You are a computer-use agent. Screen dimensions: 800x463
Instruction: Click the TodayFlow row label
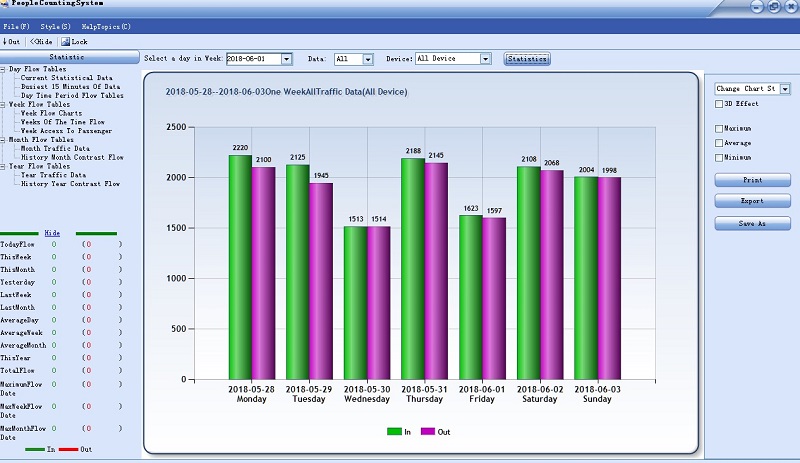(x=17, y=245)
